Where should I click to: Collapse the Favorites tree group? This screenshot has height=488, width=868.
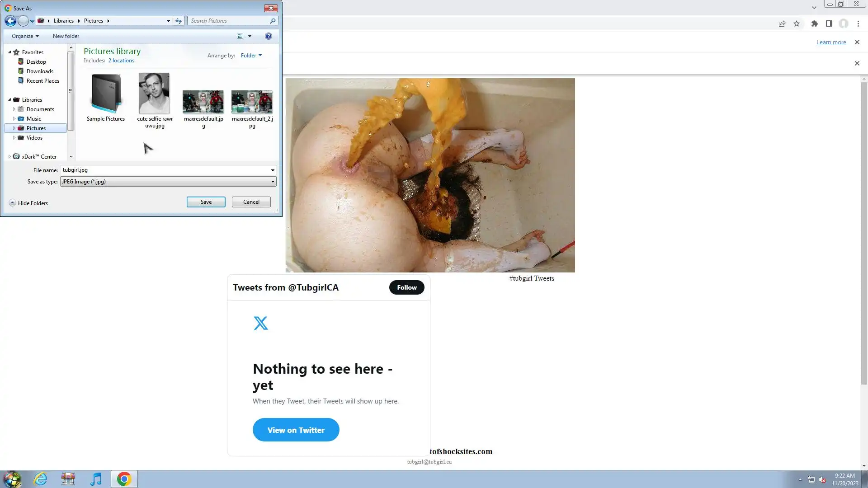tap(9, 52)
